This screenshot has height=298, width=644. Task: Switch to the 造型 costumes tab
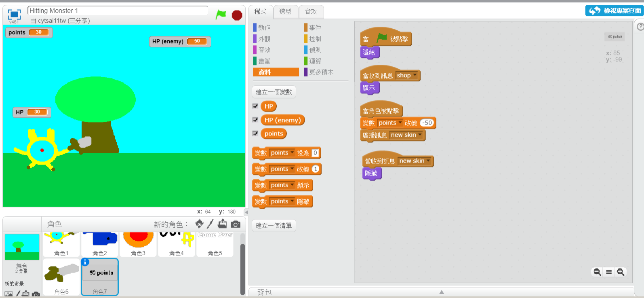tap(286, 11)
